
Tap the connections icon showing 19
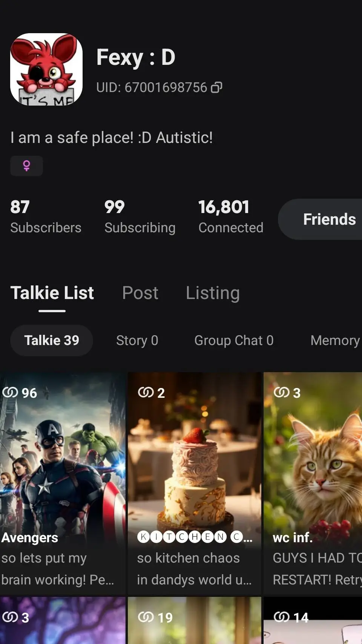[146, 617]
